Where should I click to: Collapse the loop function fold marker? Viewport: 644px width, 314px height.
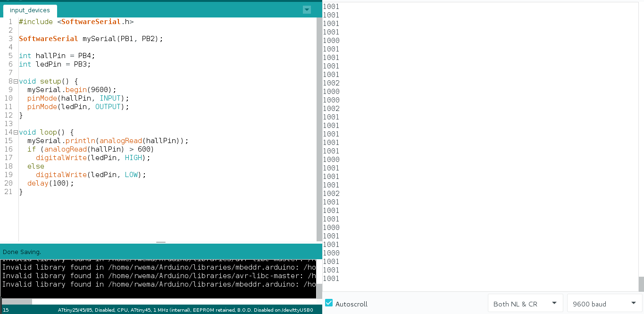[x=15, y=132]
